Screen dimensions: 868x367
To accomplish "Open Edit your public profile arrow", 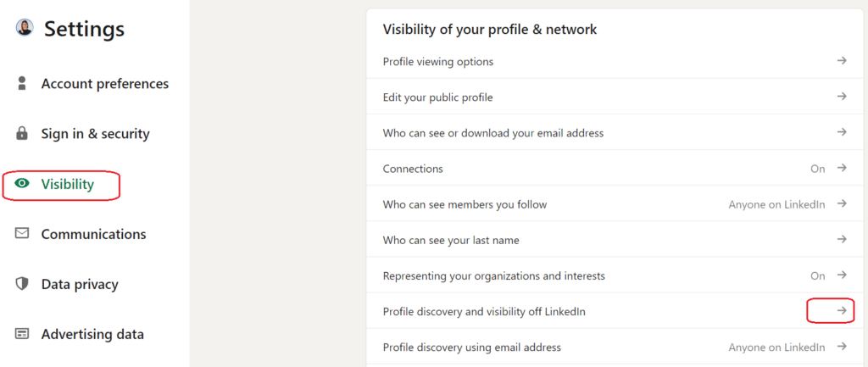I will click(842, 97).
